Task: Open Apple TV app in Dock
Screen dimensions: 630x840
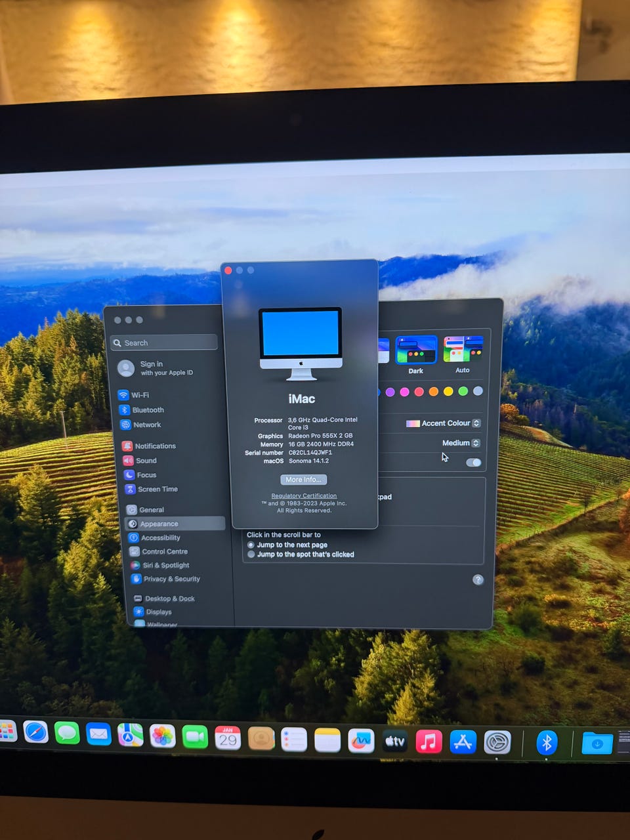Action: point(395,741)
